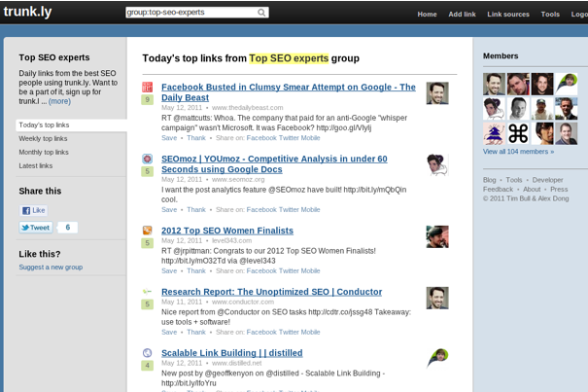Focus the search box containing group:top-seo-experts

point(191,13)
